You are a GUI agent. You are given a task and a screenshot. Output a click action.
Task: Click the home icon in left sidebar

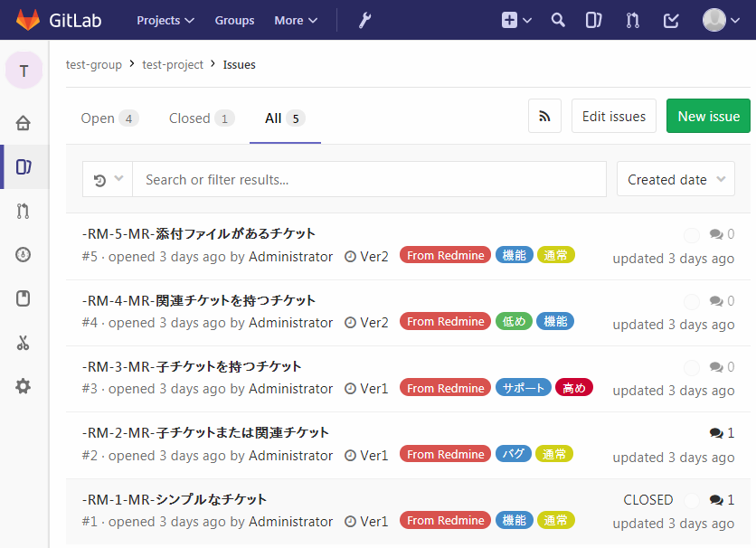pyautogui.click(x=24, y=123)
